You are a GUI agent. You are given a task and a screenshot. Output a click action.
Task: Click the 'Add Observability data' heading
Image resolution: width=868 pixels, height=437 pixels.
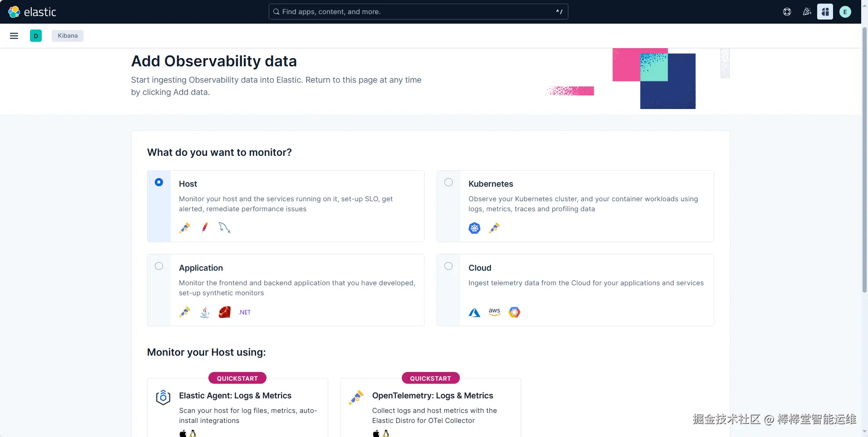click(214, 61)
